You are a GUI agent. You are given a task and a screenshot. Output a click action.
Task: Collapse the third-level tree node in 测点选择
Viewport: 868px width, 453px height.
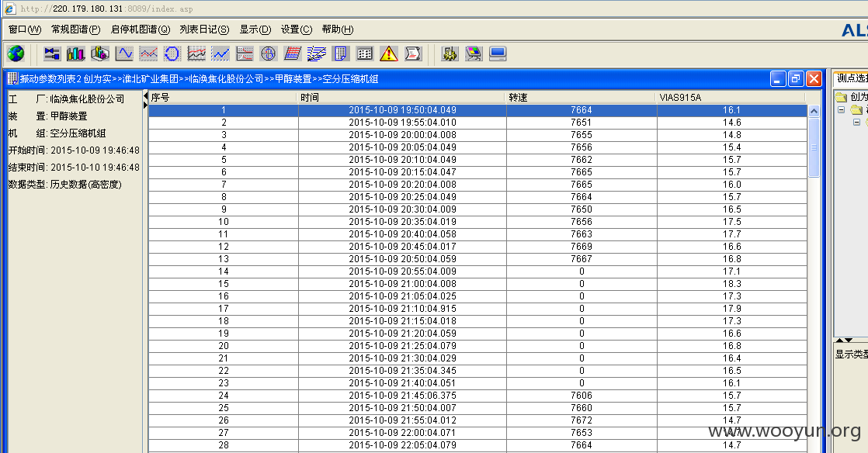tap(856, 122)
